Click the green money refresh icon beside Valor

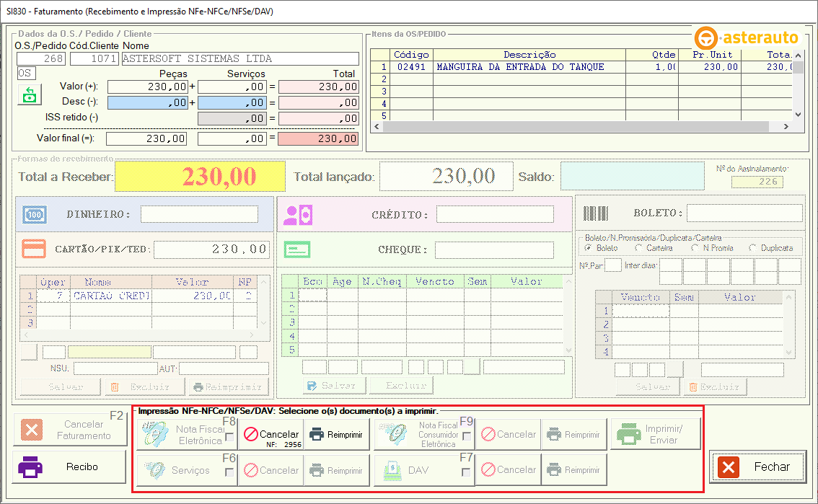(29, 95)
